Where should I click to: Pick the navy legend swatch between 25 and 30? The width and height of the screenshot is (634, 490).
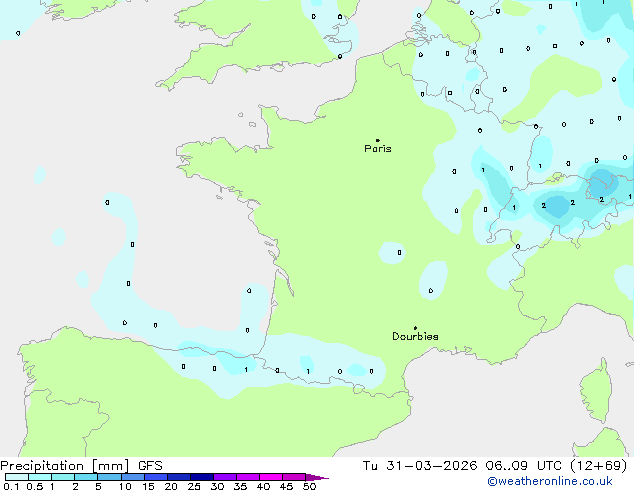click(x=202, y=477)
